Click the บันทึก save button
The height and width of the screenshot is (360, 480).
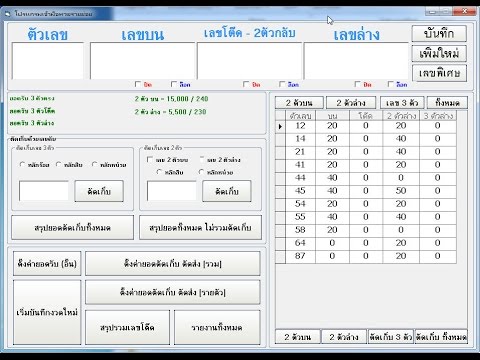pyautogui.click(x=439, y=34)
